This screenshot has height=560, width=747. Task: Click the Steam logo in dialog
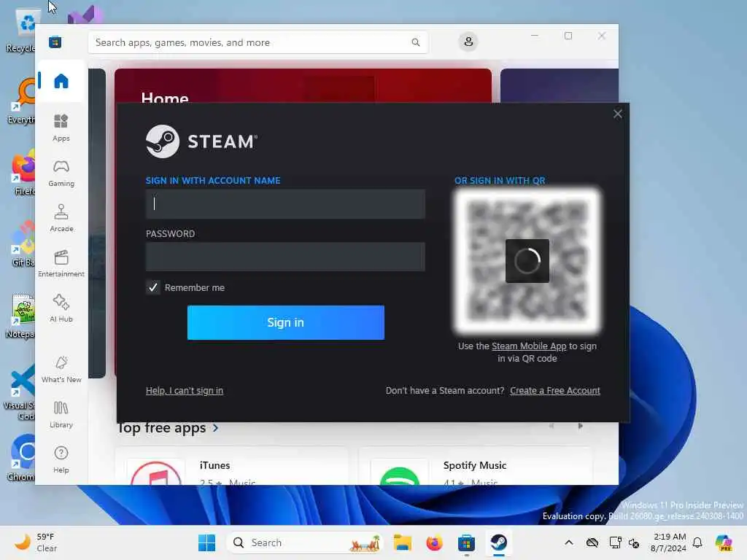[201, 141]
